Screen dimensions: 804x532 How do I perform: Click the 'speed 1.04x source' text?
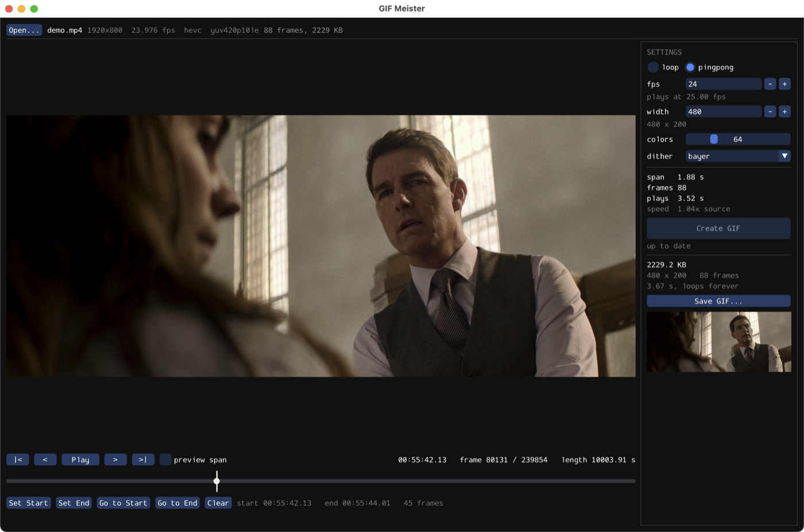pyautogui.click(x=689, y=209)
